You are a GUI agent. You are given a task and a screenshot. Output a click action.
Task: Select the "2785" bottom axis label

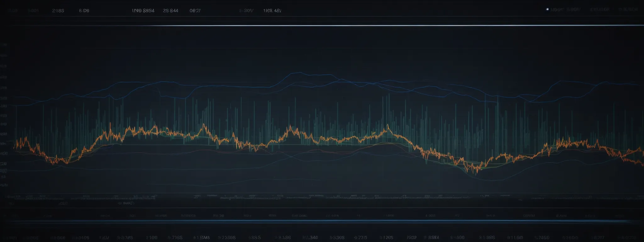coord(175,237)
